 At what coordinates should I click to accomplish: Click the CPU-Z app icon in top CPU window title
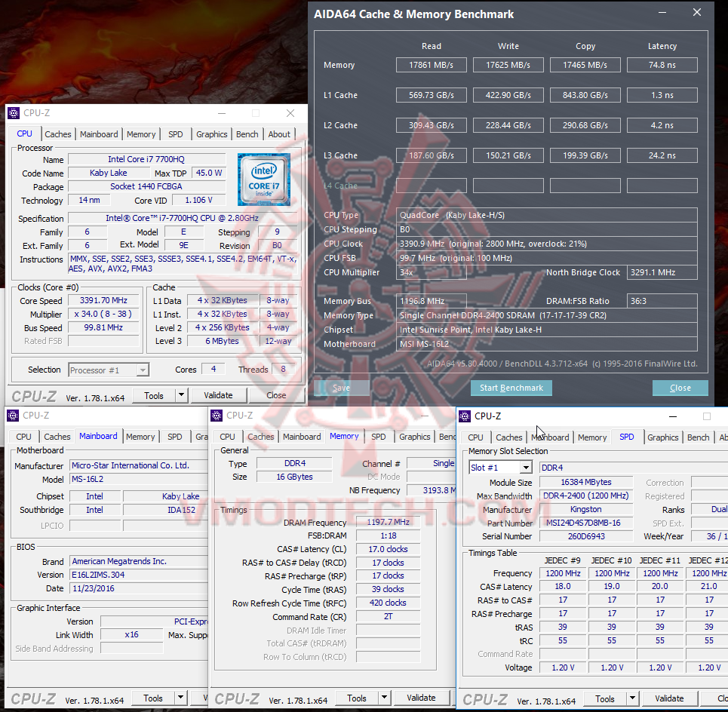click(14, 113)
